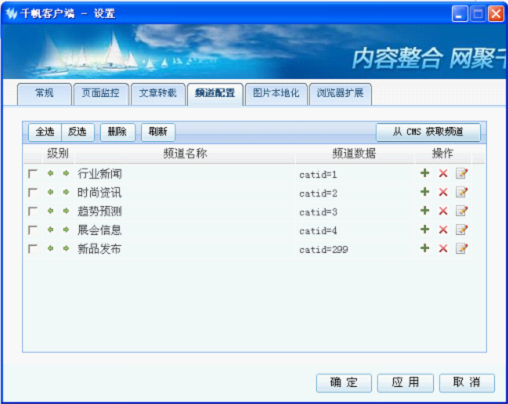
Task: Select channel name 时尚资讯
Action: tap(100, 192)
